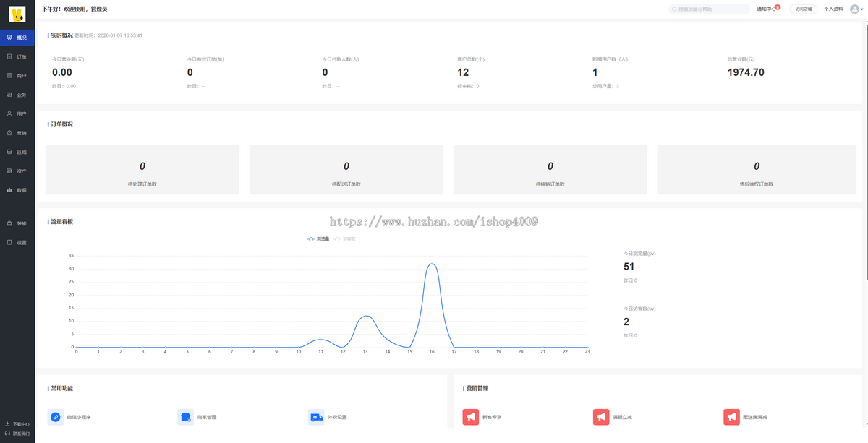Image resolution: width=868 pixels, height=443 pixels.
Task: Open the 商家管理 shortcut icon
Action: tap(186, 417)
